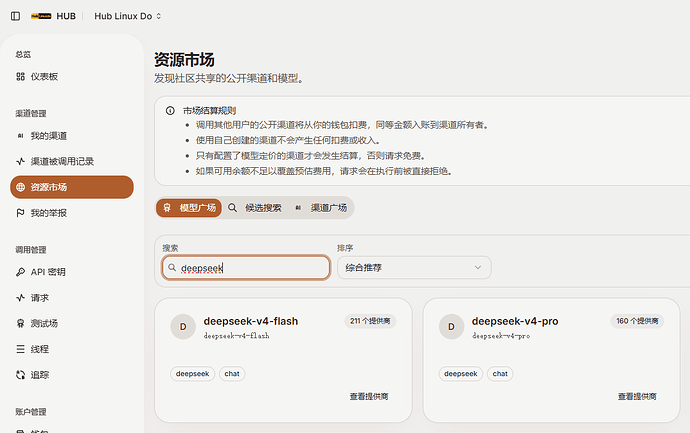This screenshot has height=433, width=690.
Task: Open 线程 threads page
Action: (x=72, y=349)
